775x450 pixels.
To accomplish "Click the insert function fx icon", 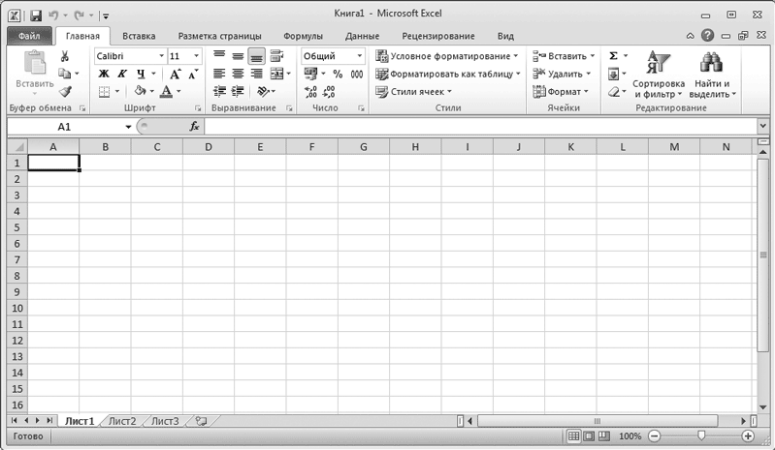I will (x=194, y=127).
